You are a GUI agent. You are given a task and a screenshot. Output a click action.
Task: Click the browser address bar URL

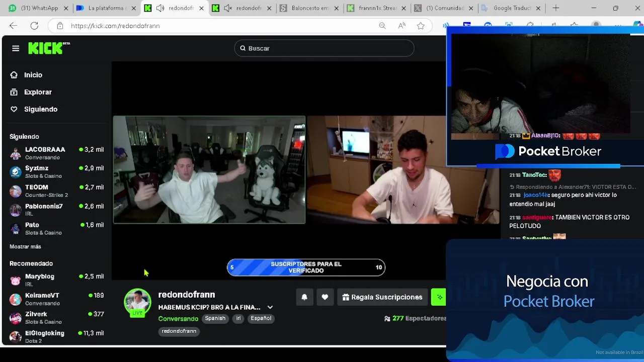pos(115,26)
